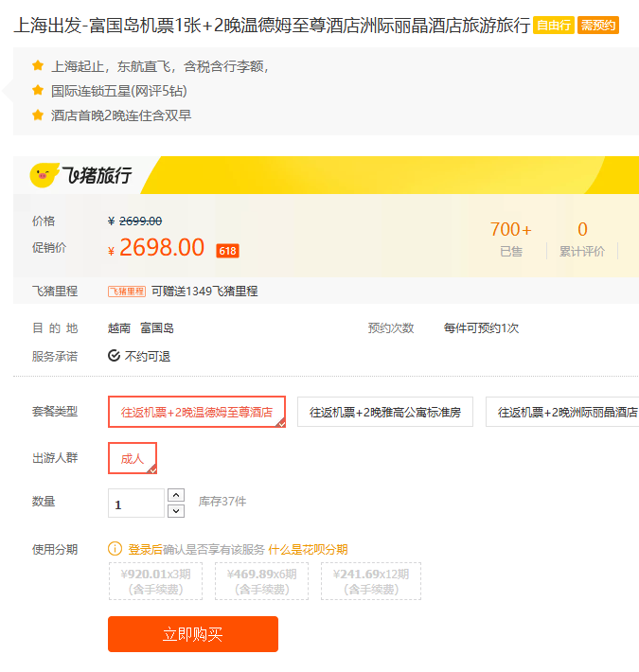
Task: Click the Fliggy pig logo icon
Action: [x=44, y=175]
